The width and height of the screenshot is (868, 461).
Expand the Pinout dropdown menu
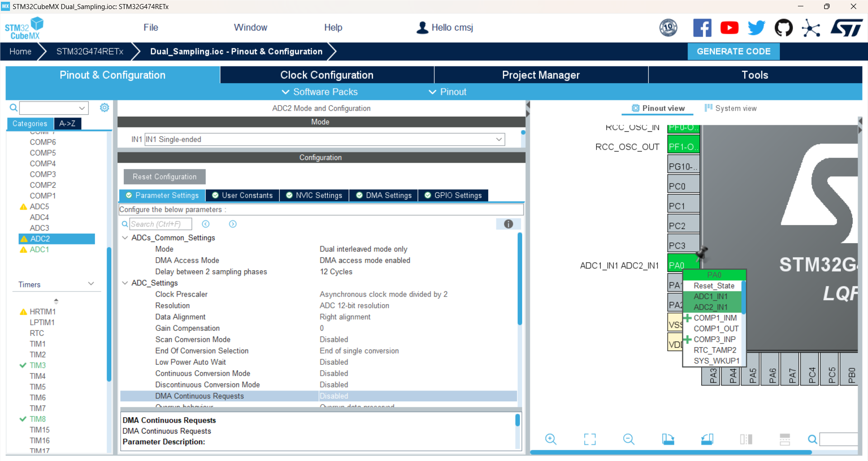(x=447, y=92)
